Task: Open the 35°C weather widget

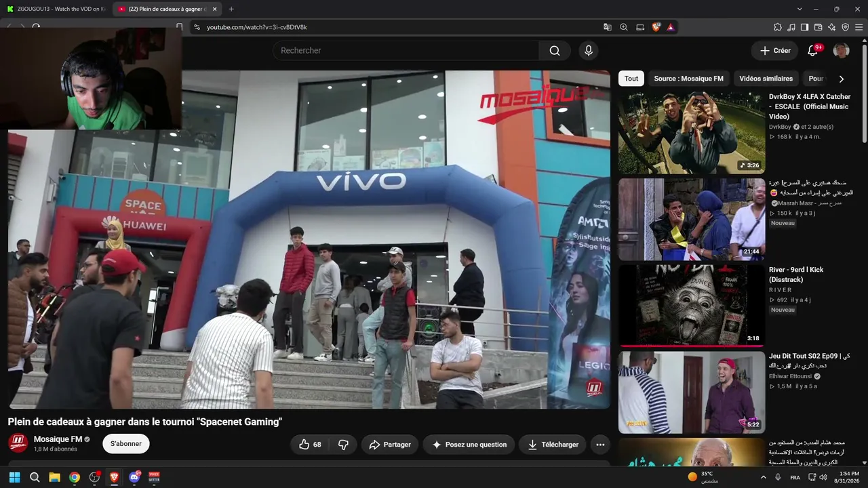Action: [703, 477]
